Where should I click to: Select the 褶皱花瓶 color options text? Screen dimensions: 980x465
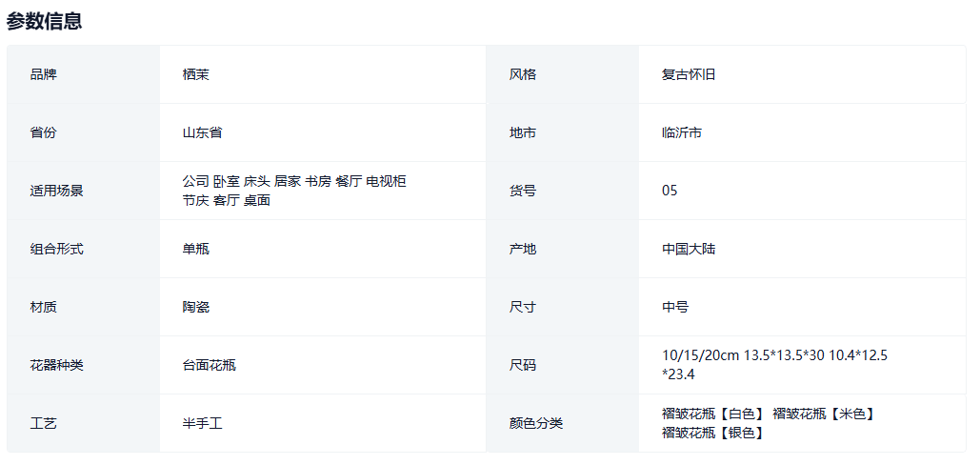[x=767, y=423]
